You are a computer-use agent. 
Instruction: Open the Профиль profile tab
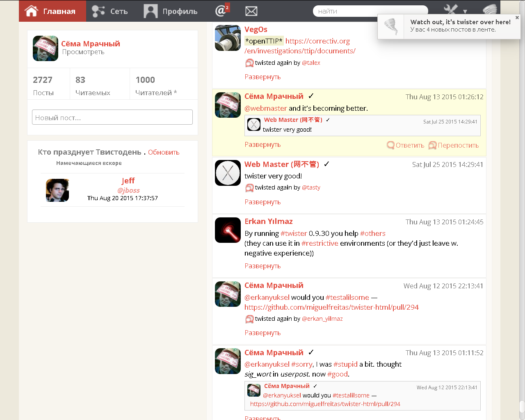(x=171, y=11)
